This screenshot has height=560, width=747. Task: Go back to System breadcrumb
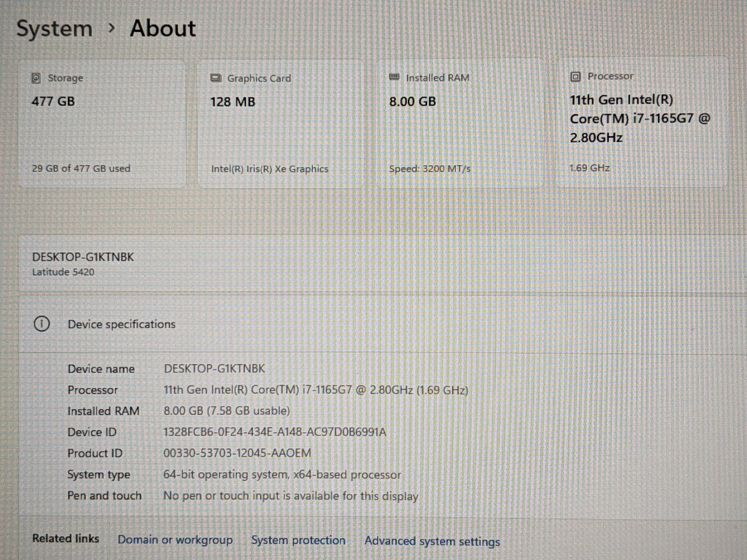[55, 29]
